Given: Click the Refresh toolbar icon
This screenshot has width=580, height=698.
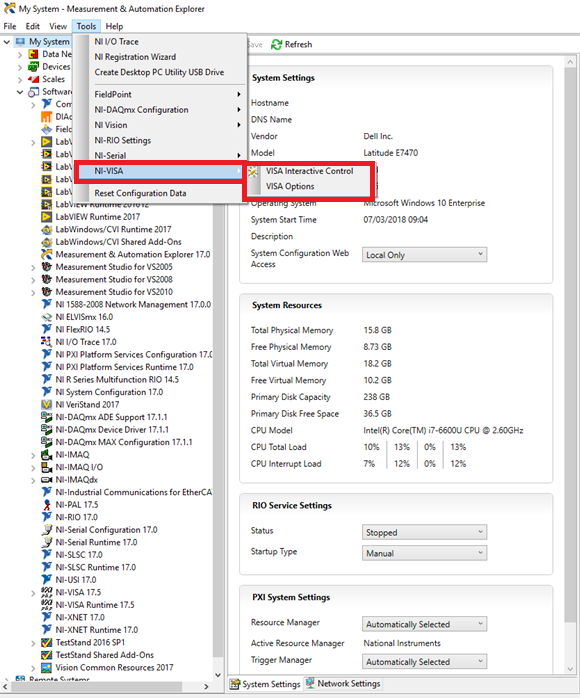Looking at the screenshot, I should pyautogui.click(x=276, y=45).
